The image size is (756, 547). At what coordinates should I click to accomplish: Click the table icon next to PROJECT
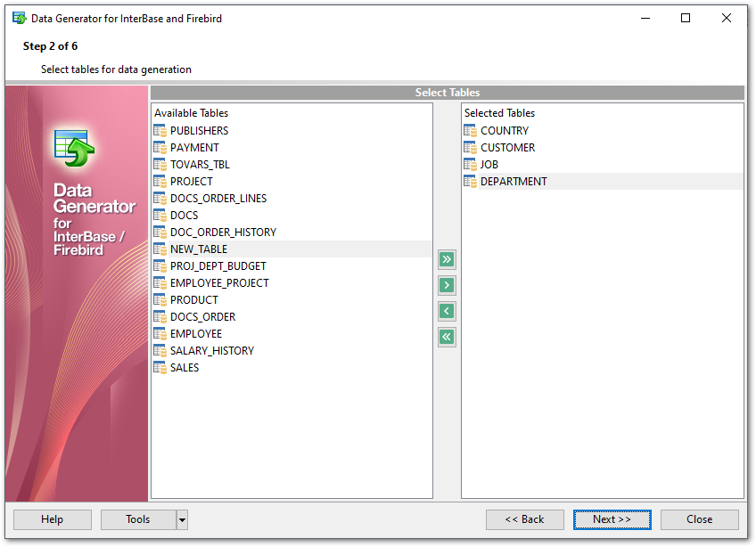coord(160,181)
